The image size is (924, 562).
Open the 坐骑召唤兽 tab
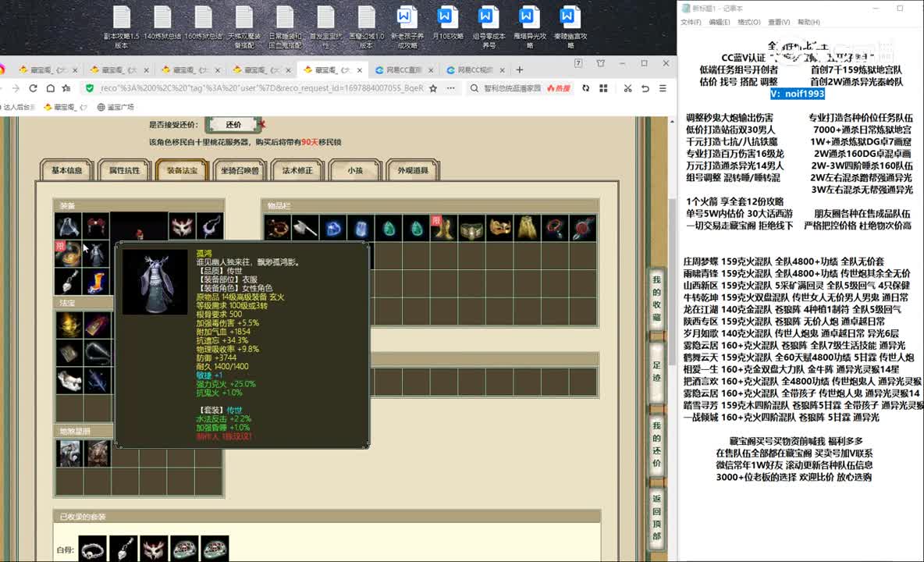[x=240, y=170]
